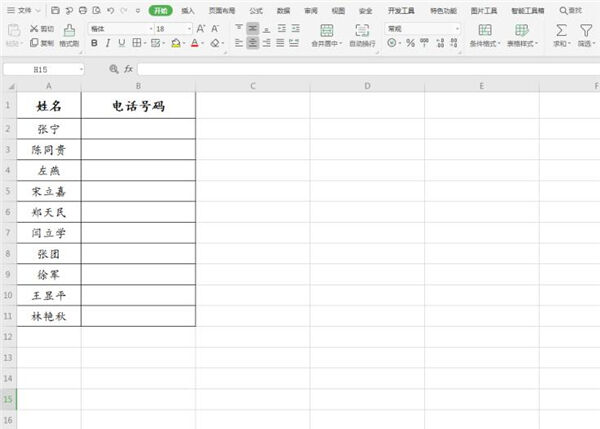Open the Picture Tools (图片工具) tab

(484, 11)
